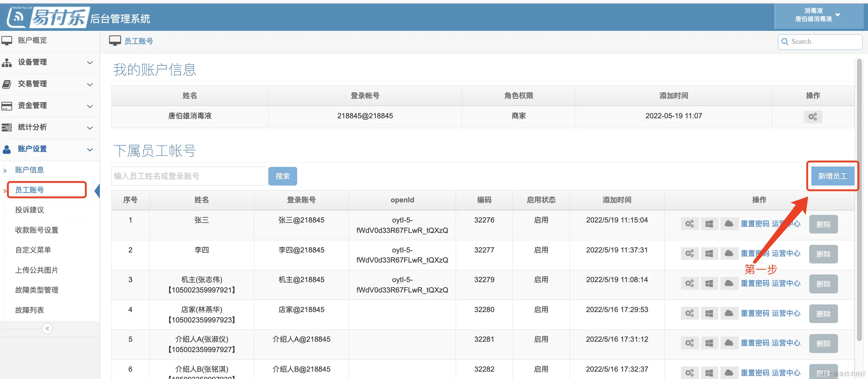Click the 交易管理 transaction book icon

pyautogui.click(x=7, y=84)
